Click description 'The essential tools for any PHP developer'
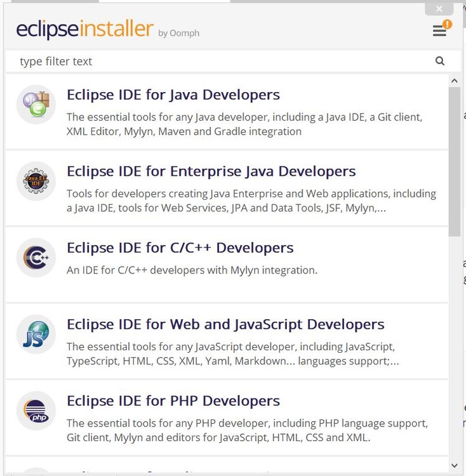Viewport: 466px width, 476px height. pyautogui.click(x=247, y=430)
